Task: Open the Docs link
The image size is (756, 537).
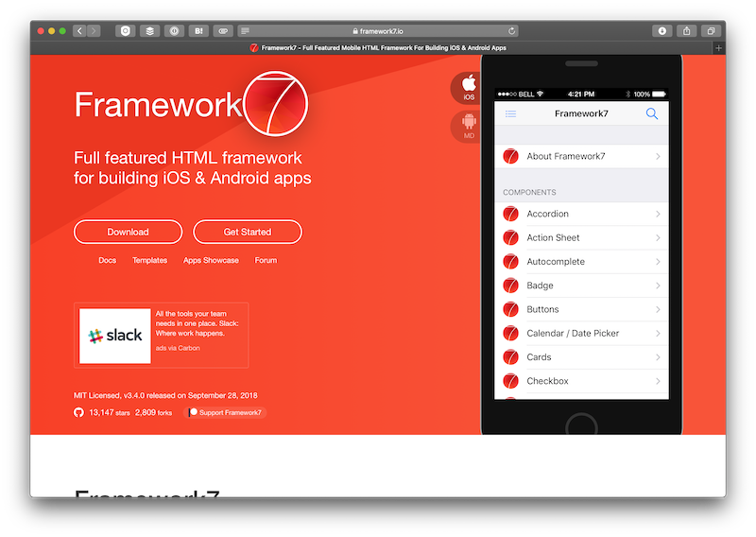Action: tap(107, 260)
